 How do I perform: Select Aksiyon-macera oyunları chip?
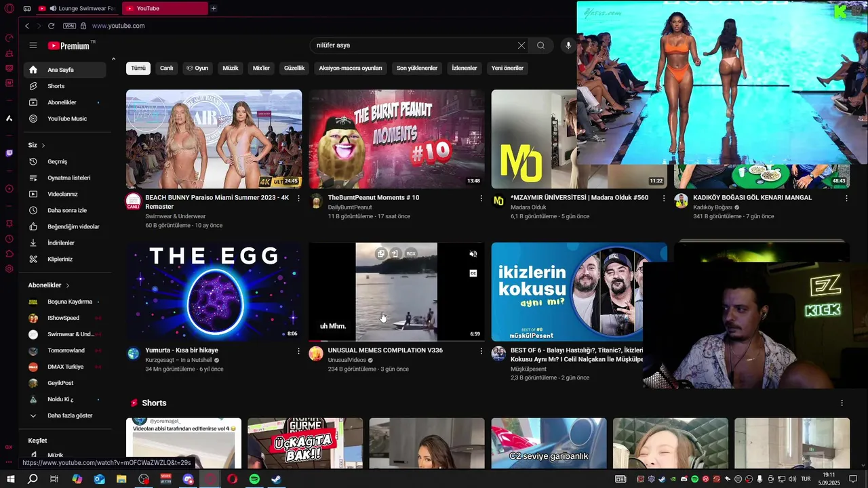pyautogui.click(x=351, y=68)
